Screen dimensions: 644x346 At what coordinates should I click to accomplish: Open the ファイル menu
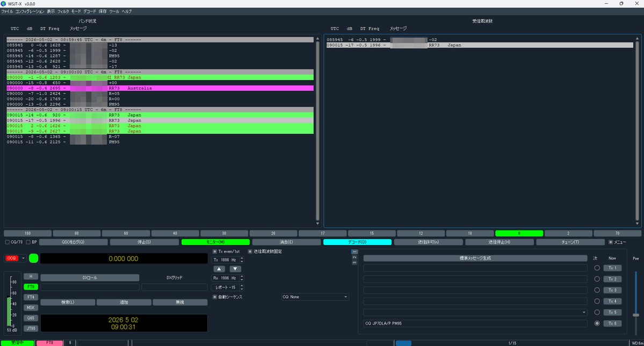click(7, 11)
